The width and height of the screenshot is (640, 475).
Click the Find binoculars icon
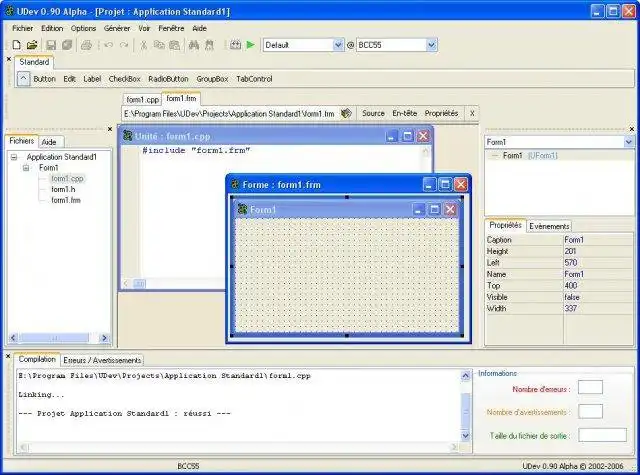194,45
